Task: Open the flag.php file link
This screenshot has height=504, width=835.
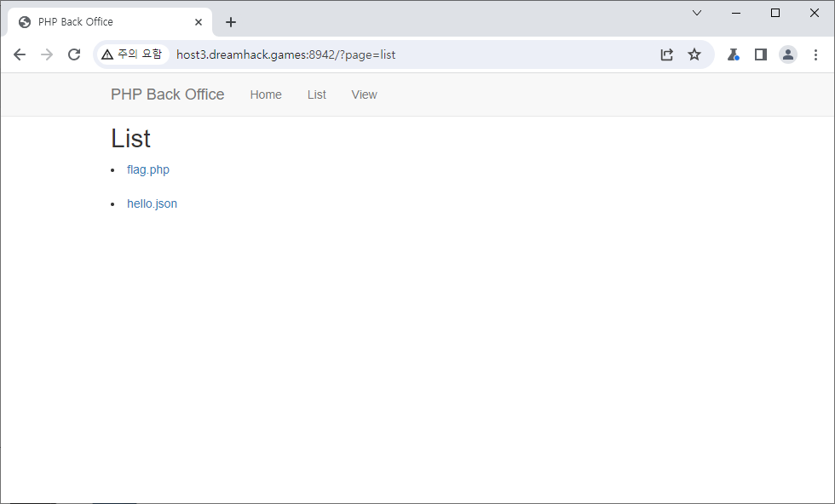Action: [148, 169]
